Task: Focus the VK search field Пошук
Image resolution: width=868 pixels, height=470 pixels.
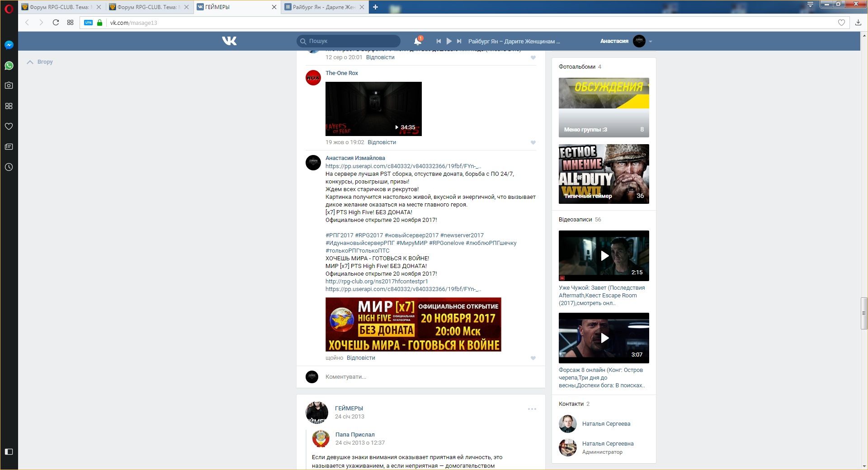Action: click(x=349, y=41)
